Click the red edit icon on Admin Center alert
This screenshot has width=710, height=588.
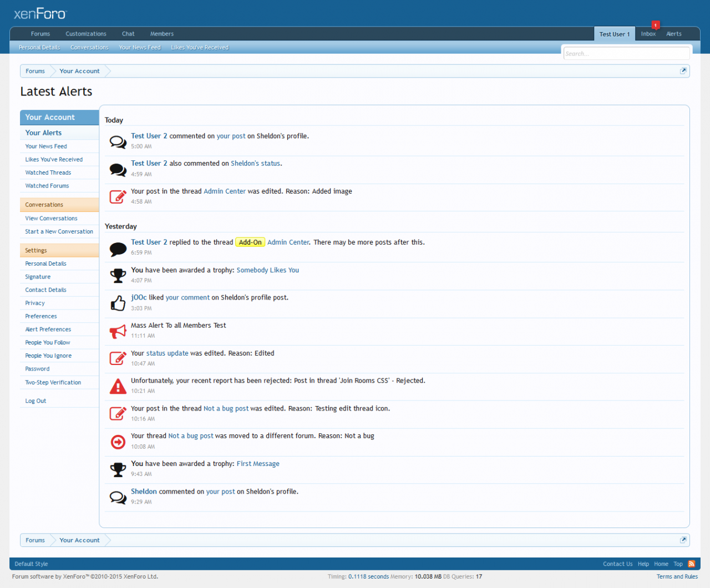pyautogui.click(x=118, y=197)
